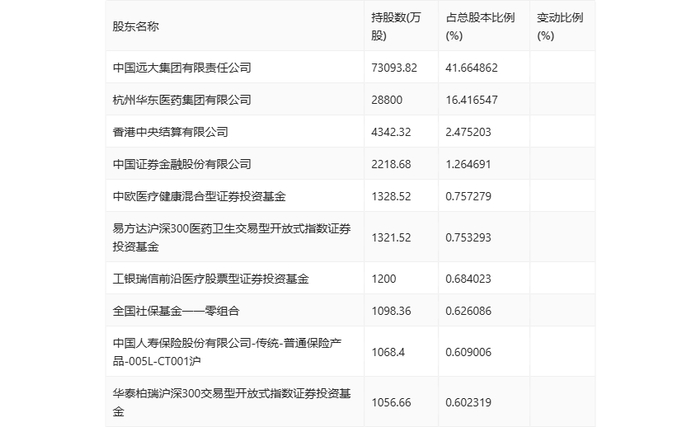Select the value 1321.52

click(x=391, y=237)
